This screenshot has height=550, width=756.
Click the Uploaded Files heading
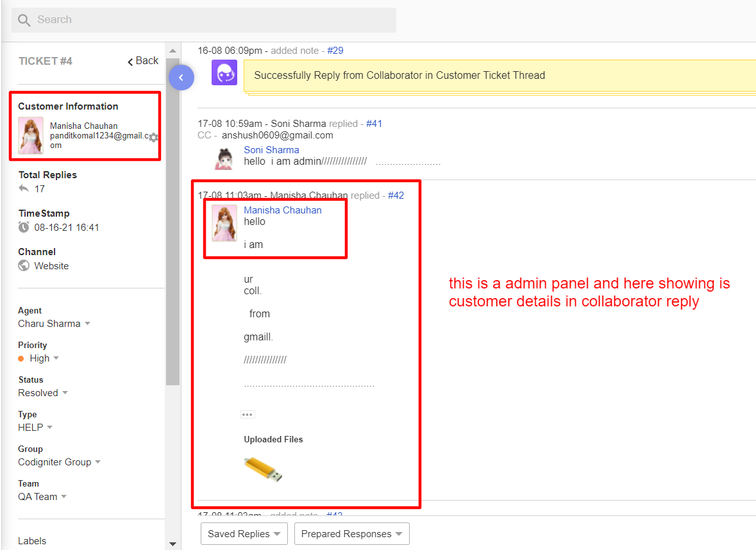click(273, 439)
